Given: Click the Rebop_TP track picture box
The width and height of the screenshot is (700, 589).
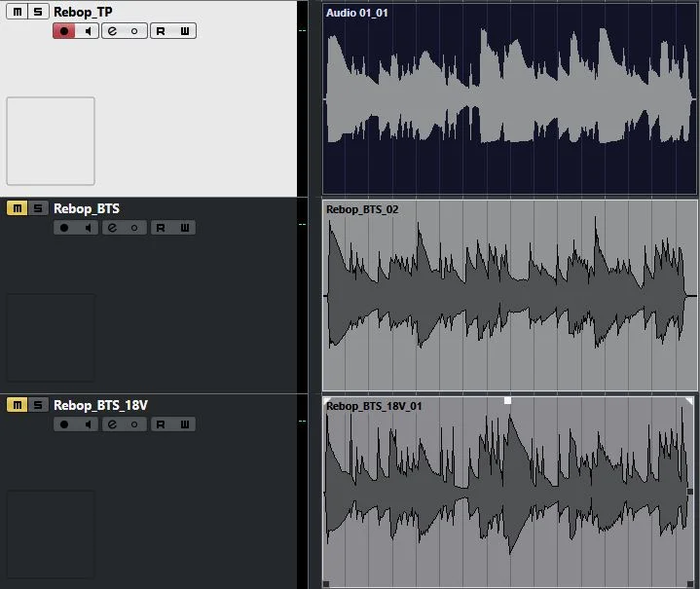Looking at the screenshot, I should [51, 141].
